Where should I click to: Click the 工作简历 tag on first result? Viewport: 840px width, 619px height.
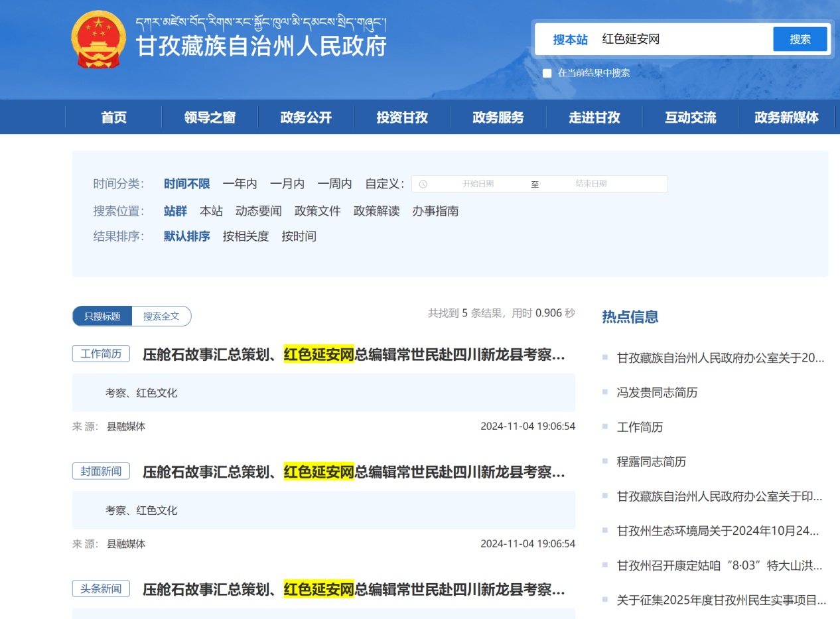click(101, 354)
